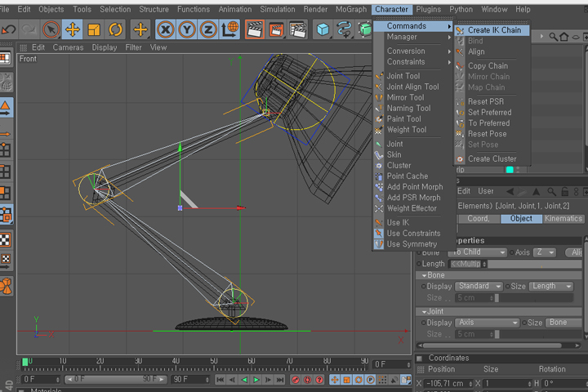Open the MoGraph menu
The height and width of the screenshot is (392, 588).
point(351,9)
